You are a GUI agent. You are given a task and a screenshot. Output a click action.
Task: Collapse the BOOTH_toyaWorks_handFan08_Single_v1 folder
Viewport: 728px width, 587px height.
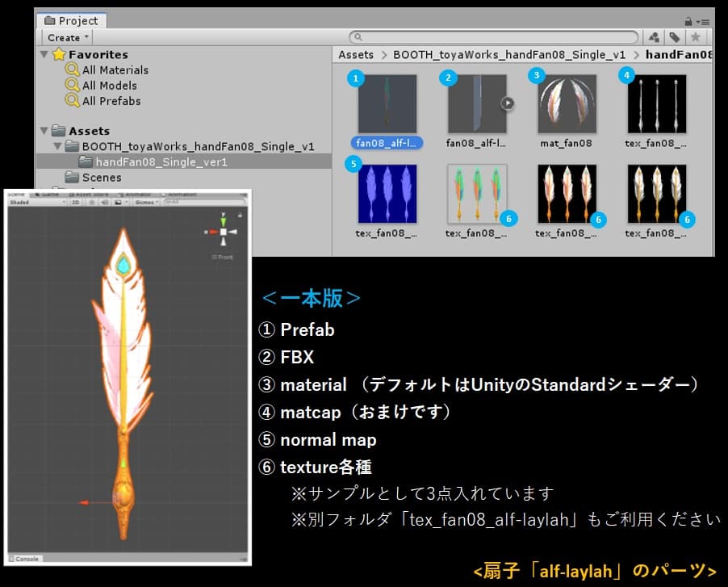[x=57, y=146]
